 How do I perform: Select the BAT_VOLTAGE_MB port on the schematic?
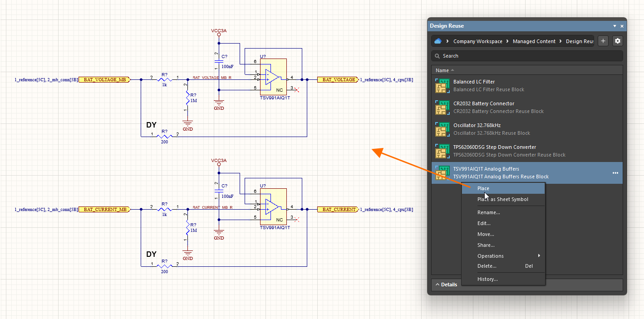[105, 80]
